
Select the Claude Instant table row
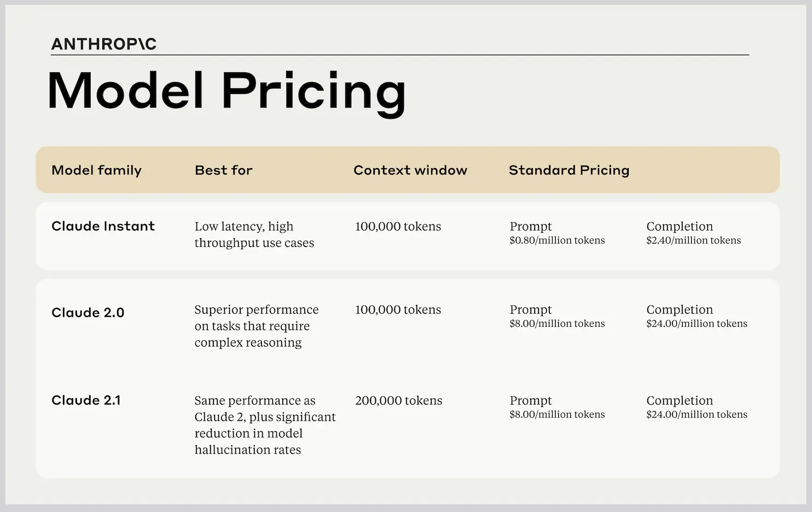tap(407, 235)
